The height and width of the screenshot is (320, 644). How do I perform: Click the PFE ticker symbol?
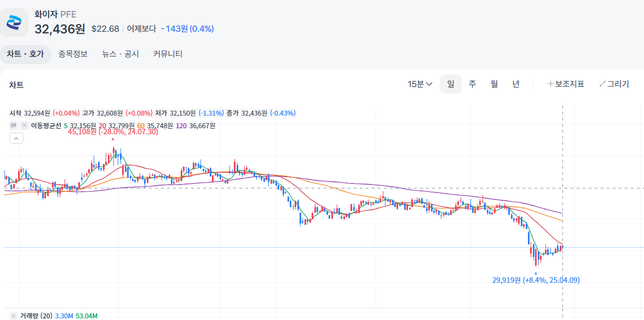click(x=68, y=15)
